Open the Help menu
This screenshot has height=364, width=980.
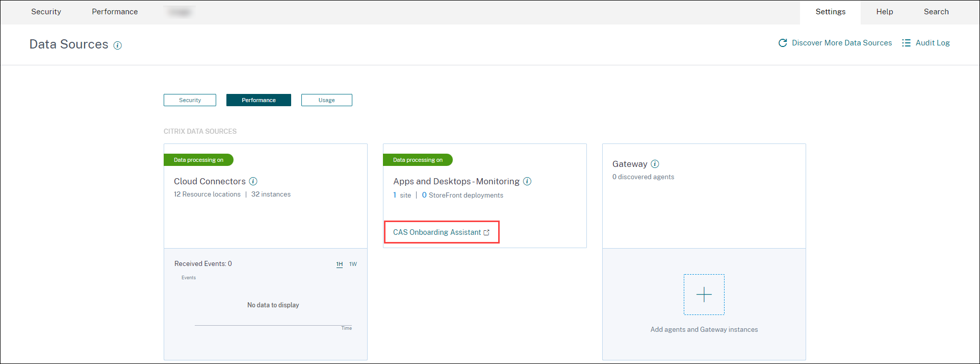884,12
